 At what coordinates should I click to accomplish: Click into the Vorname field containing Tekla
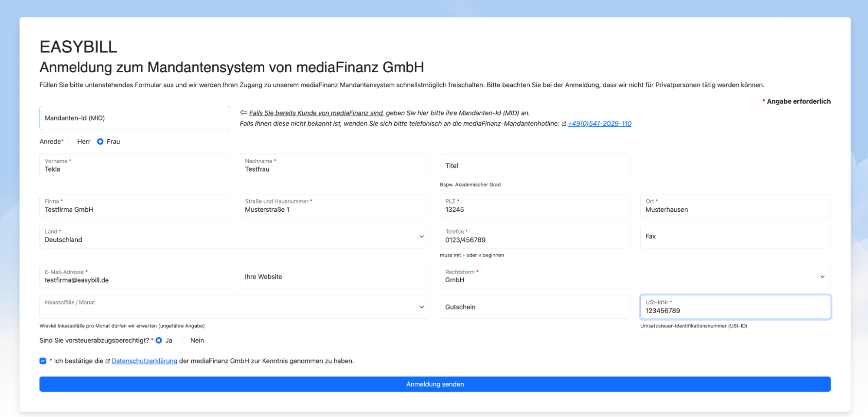click(x=135, y=166)
